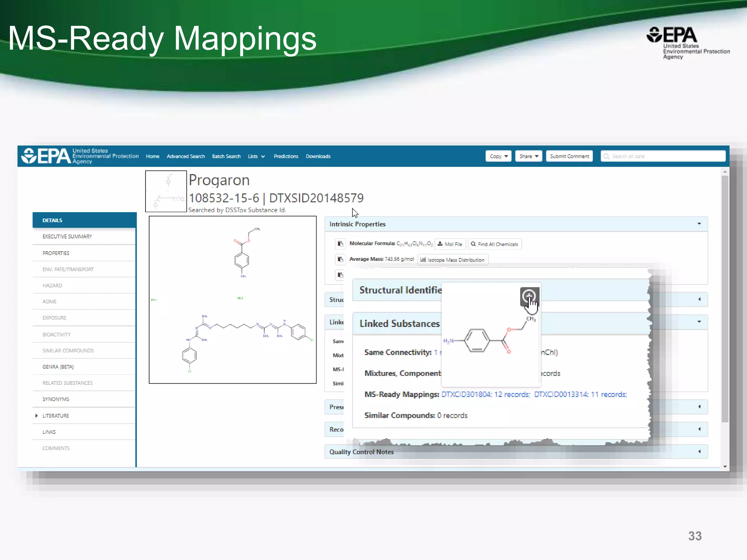Open Batch Search

click(226, 156)
